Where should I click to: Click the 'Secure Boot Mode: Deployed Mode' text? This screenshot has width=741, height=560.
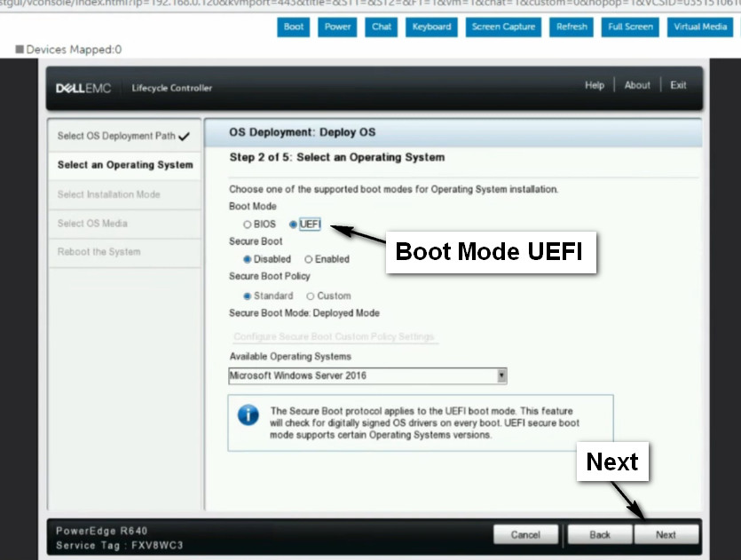click(304, 313)
